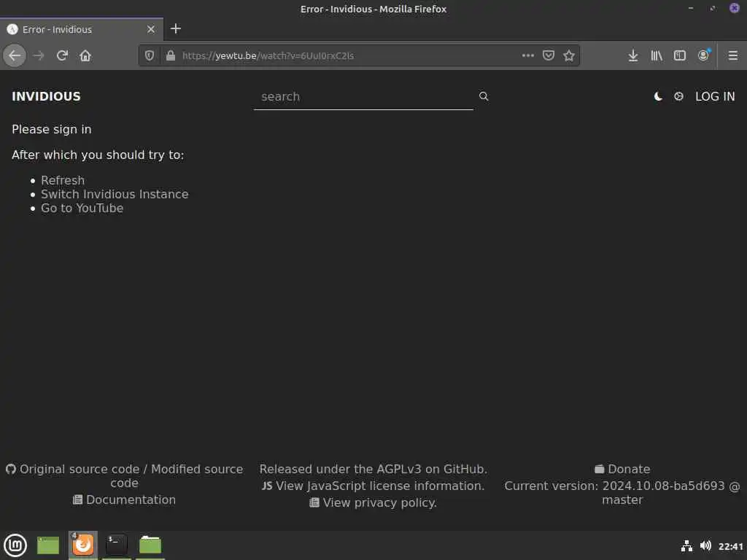The width and height of the screenshot is (747, 560).
Task: Click Switch Invidious Instance link
Action: [x=115, y=194]
